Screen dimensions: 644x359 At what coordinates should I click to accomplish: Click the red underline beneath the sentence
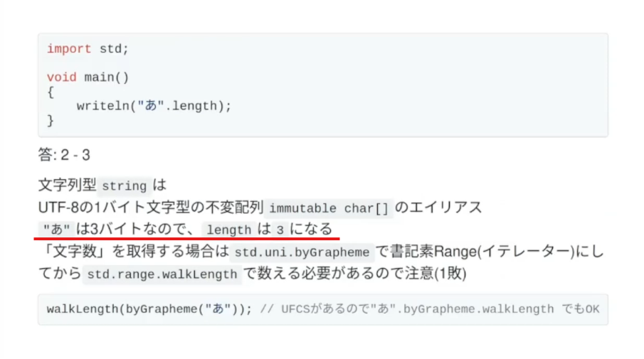pos(187,238)
